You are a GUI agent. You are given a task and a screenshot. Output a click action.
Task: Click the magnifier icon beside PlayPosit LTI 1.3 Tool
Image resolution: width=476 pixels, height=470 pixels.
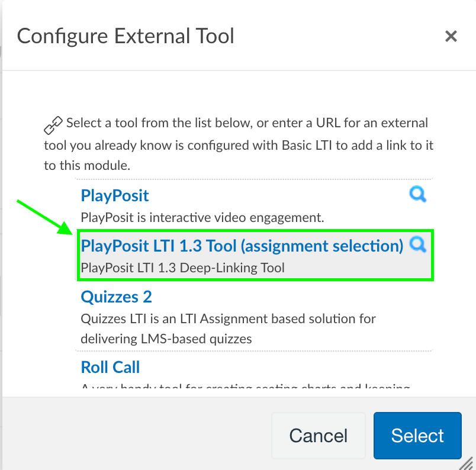click(x=418, y=244)
